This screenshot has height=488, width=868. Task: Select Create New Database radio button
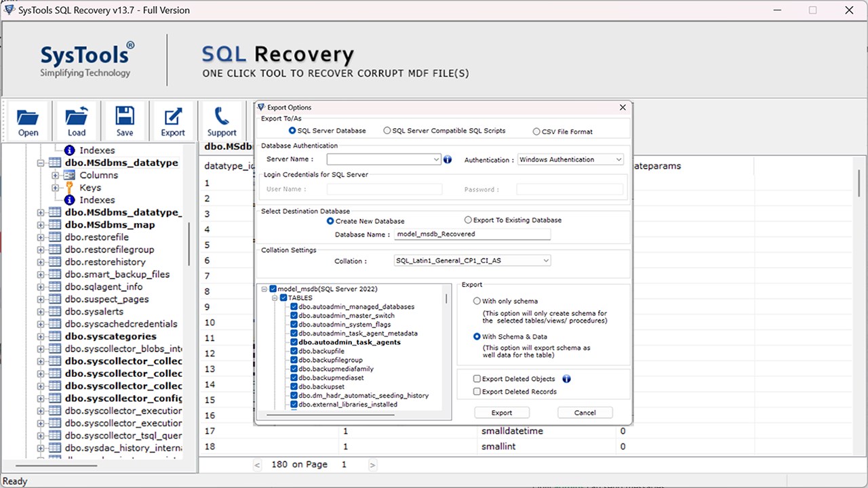330,221
